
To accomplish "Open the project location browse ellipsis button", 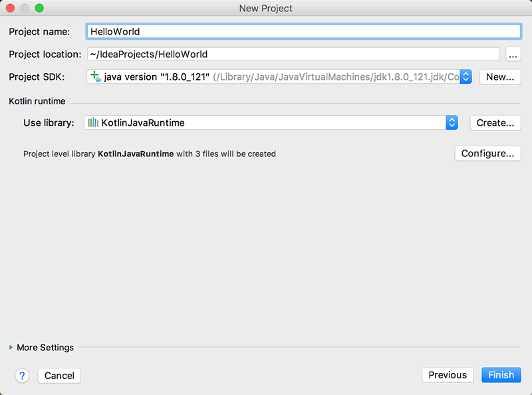I will pos(513,55).
